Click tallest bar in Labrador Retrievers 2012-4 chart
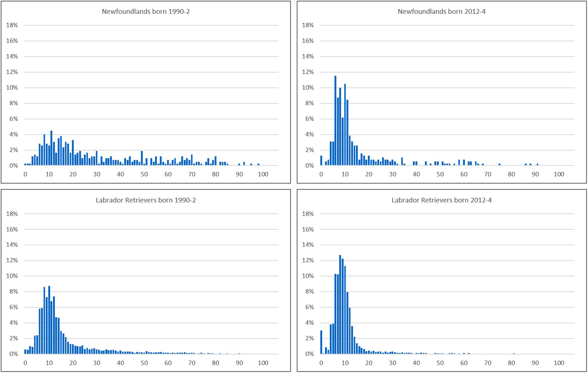The width and height of the screenshot is (588, 373). [x=340, y=304]
